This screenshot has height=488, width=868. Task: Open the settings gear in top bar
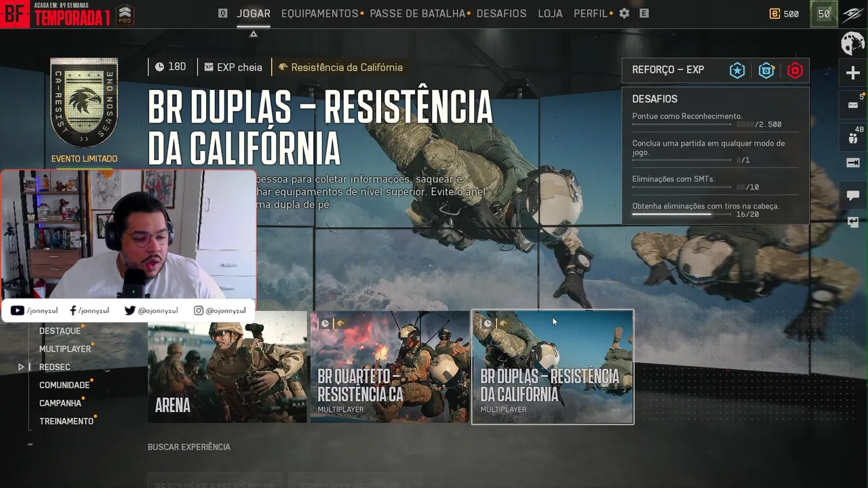(624, 13)
